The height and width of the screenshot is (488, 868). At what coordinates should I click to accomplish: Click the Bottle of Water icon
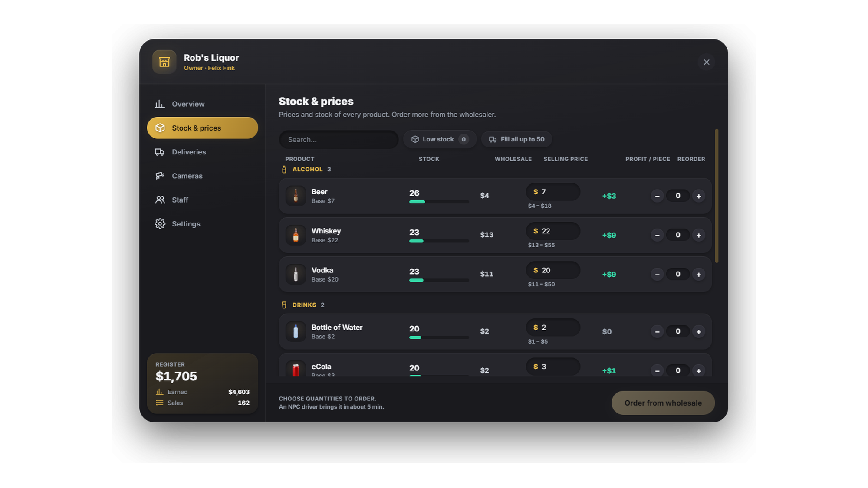pos(296,331)
